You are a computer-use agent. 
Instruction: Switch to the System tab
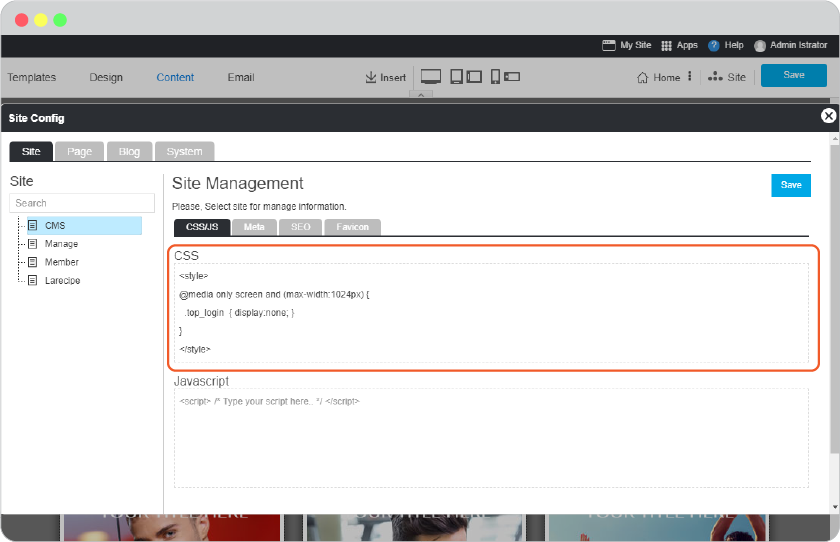(184, 152)
